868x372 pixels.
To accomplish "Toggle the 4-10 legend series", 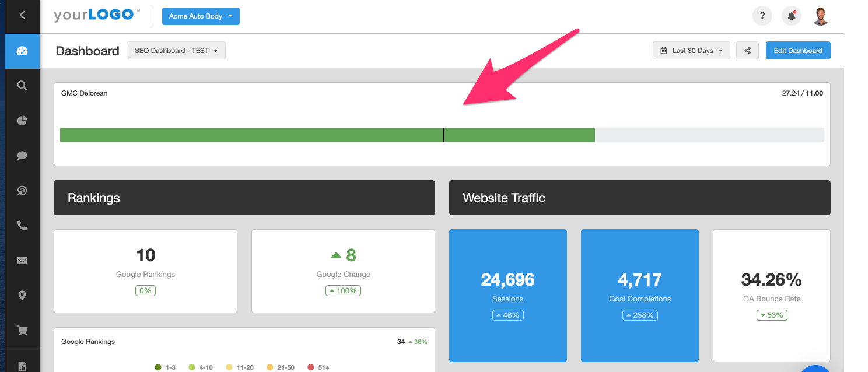I will (x=201, y=367).
